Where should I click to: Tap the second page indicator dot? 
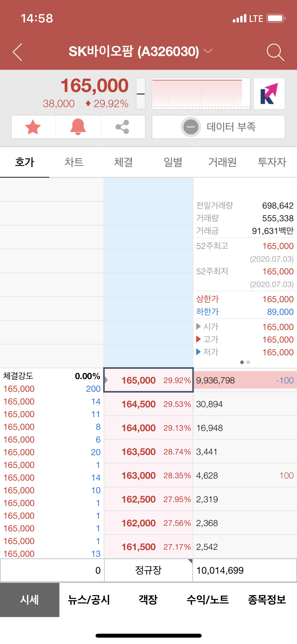click(248, 362)
